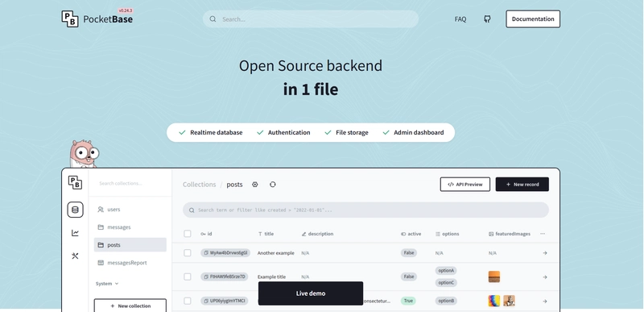Viewport: 644px width, 312px height.
Task: Open the second thumbnail in UP06 row
Action: pos(510,301)
